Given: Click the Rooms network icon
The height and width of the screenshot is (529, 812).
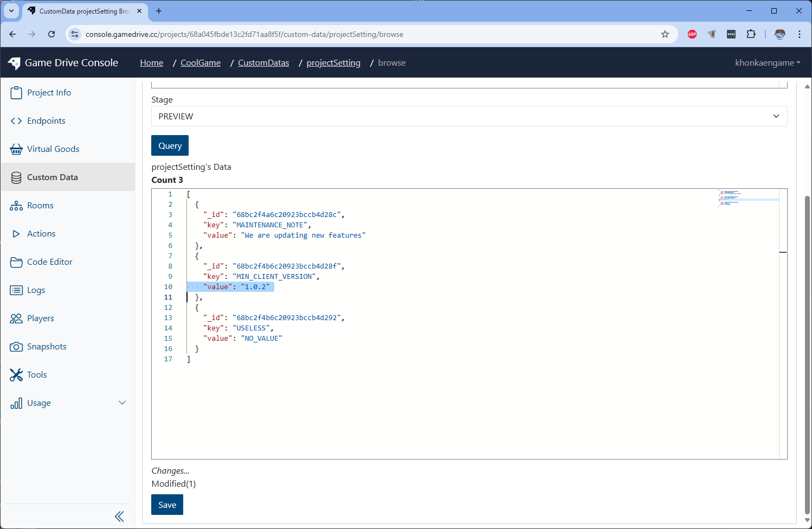Looking at the screenshot, I should tap(16, 206).
